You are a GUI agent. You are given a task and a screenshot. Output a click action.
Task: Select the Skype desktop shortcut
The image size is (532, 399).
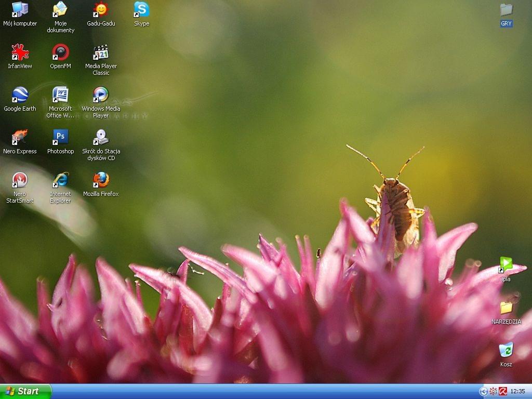tap(141, 9)
